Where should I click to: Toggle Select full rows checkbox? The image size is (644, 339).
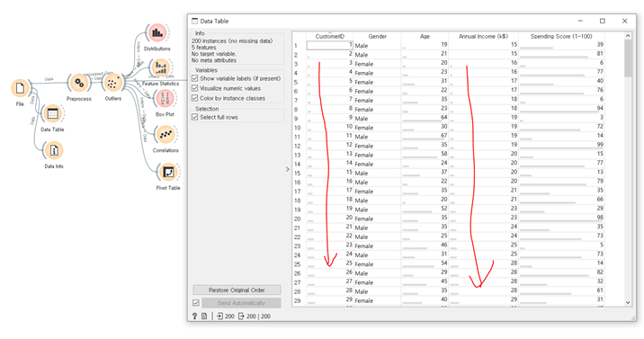point(195,117)
